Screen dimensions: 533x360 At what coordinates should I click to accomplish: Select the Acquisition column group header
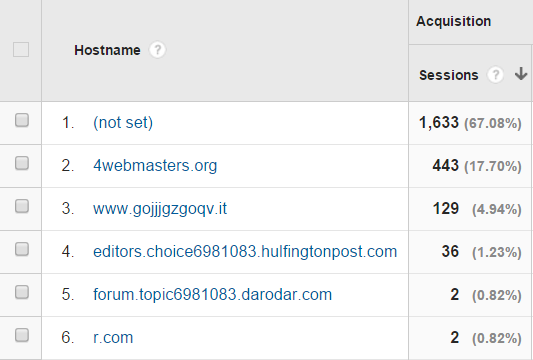point(453,21)
